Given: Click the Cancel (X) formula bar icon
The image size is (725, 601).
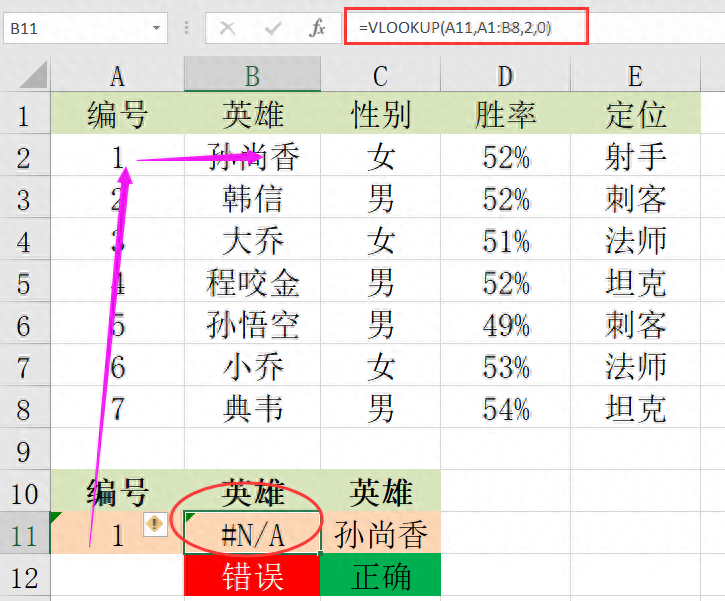Looking at the screenshot, I should [x=228, y=29].
